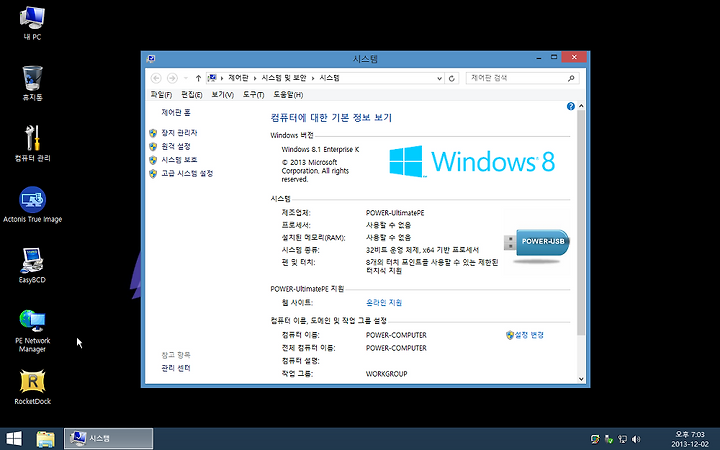The width and height of the screenshot is (720, 450).
Task: Click the back navigation arrow
Action: pos(156,78)
